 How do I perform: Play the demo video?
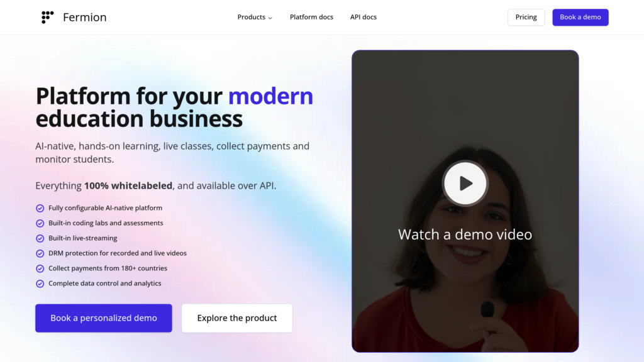(465, 184)
